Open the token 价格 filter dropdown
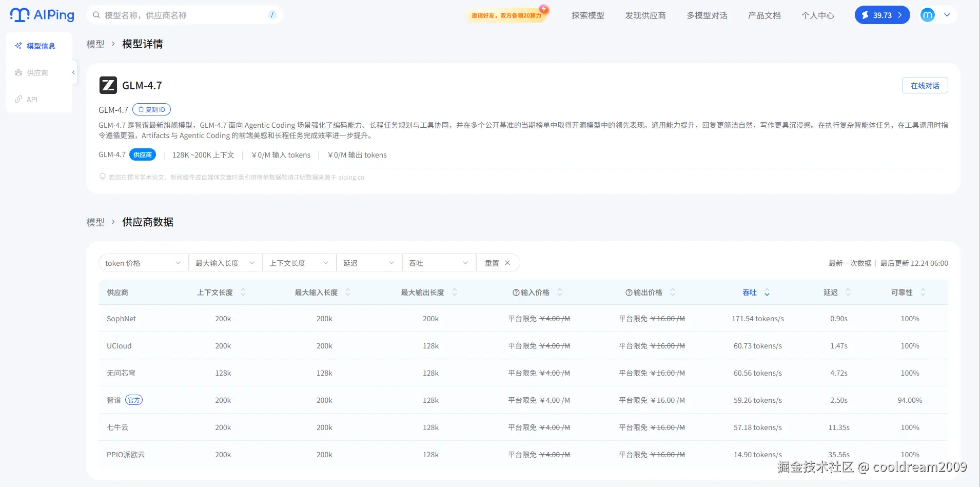This screenshot has height=487, width=980. [144, 263]
